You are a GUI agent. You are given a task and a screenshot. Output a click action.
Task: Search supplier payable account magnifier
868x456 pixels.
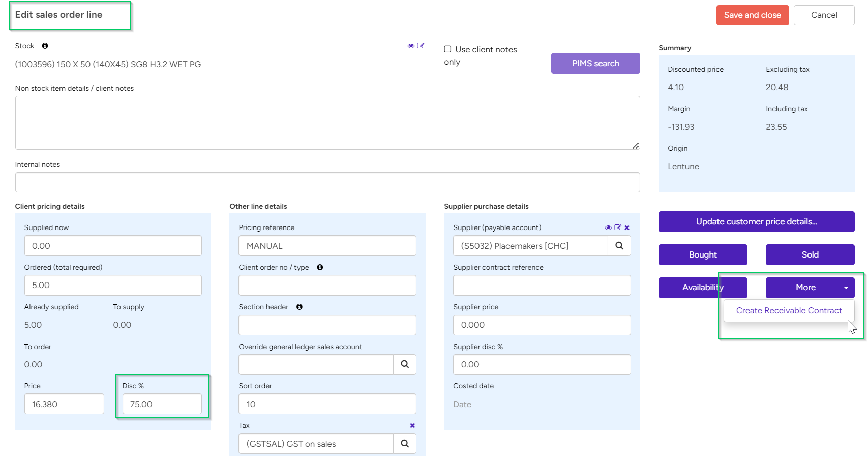(619, 246)
